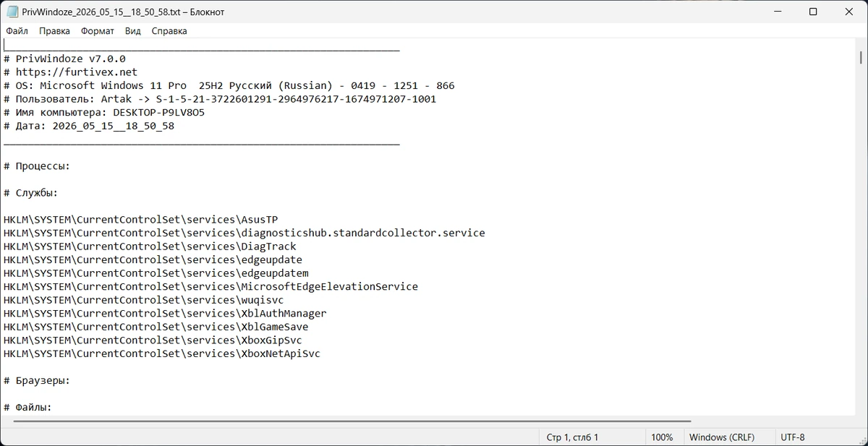The image size is (868, 446).
Task: Open the Вид menu
Action: [132, 31]
